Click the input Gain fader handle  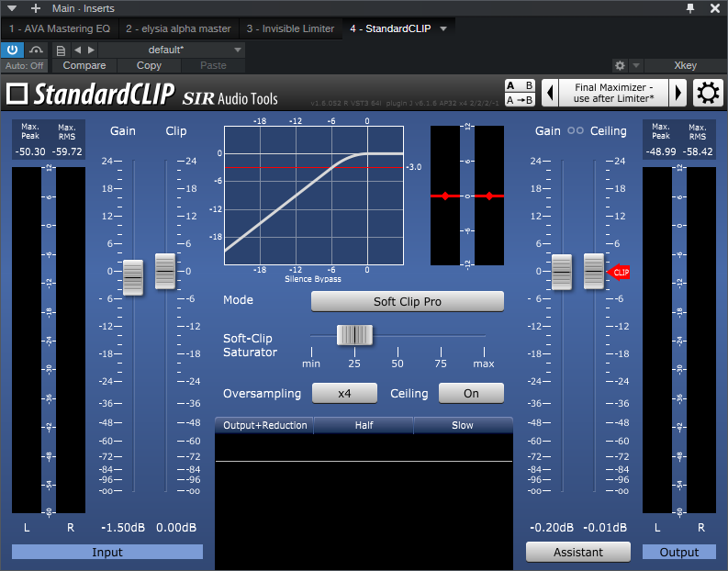pyautogui.click(x=133, y=277)
